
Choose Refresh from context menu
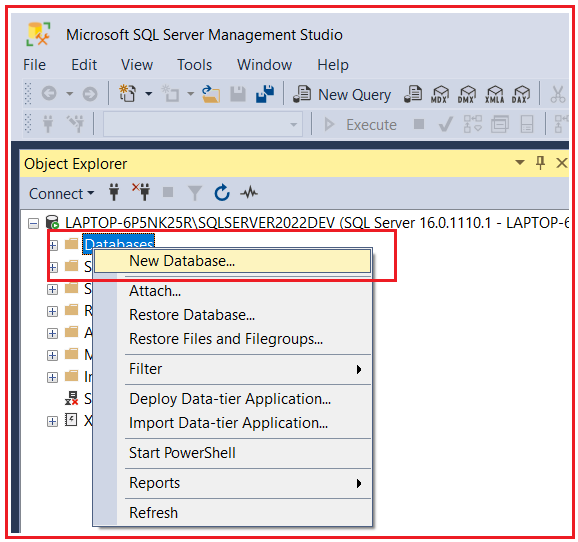pyautogui.click(x=233, y=513)
